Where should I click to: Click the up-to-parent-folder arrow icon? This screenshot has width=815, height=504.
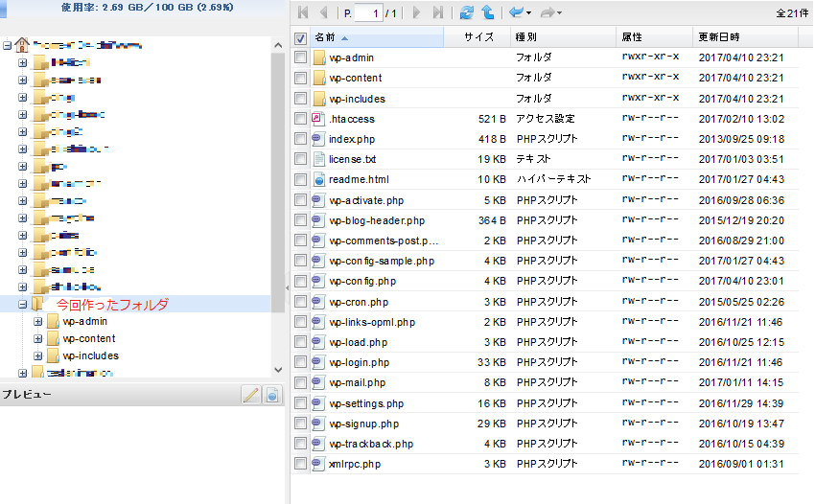tap(488, 12)
